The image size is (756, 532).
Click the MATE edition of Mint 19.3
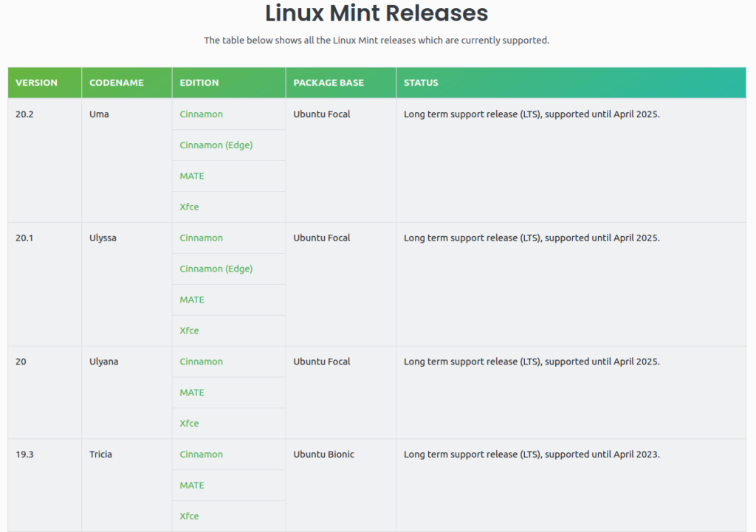point(192,486)
